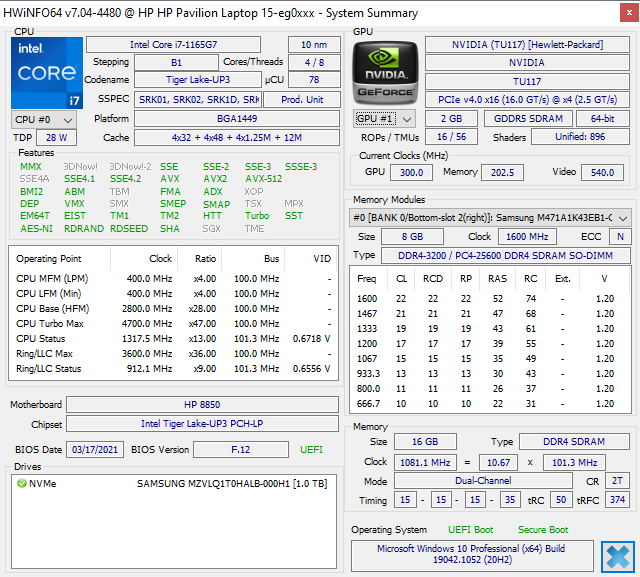
Task: Click the CPU Status 1317.5 MHz value
Action: [x=147, y=339]
